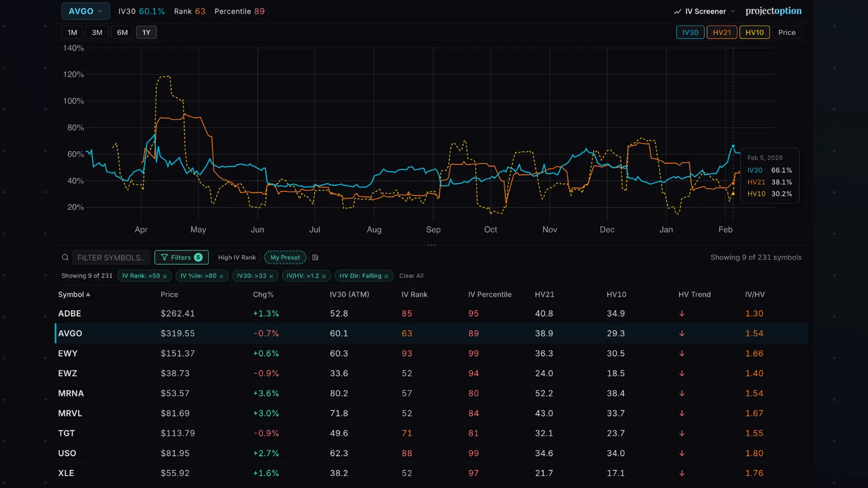
Task: Open the AVGO symbol dropdown
Action: [85, 11]
